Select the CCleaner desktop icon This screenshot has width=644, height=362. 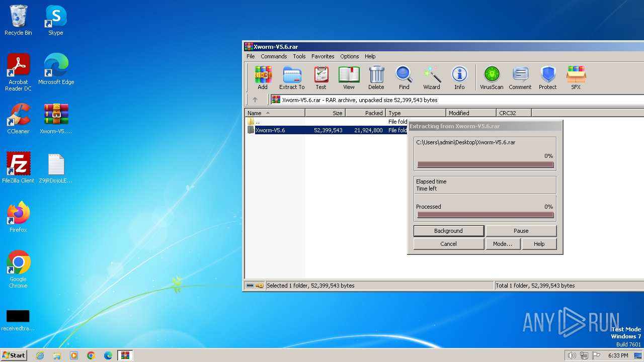pos(18,119)
